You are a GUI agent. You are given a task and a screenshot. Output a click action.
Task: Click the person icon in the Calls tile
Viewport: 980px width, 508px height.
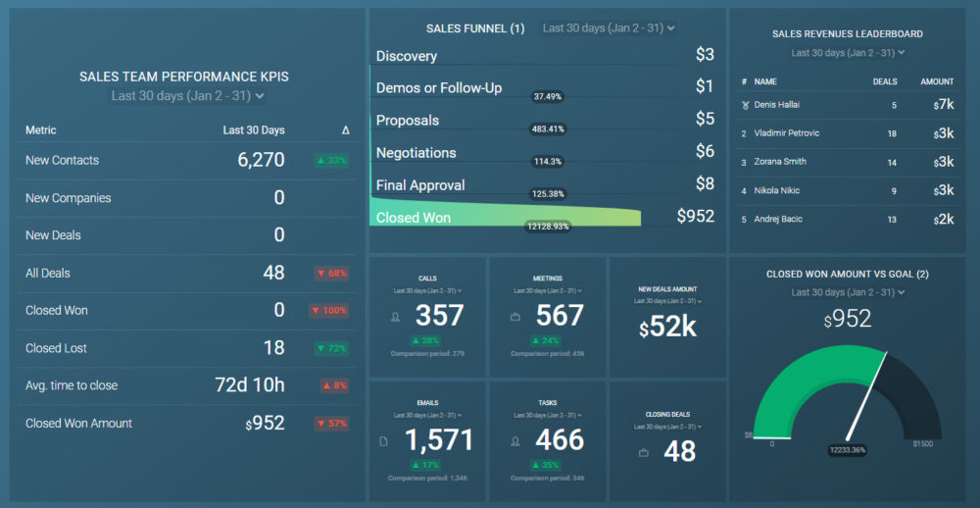(x=395, y=318)
